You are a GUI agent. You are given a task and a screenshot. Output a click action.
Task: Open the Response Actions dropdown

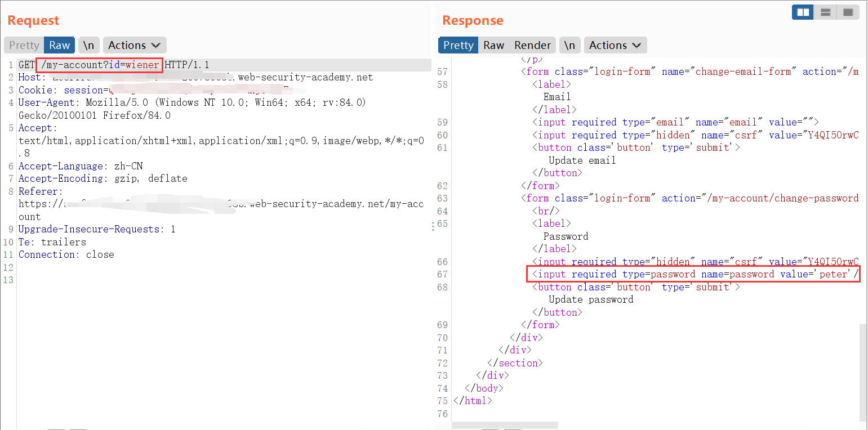click(615, 45)
